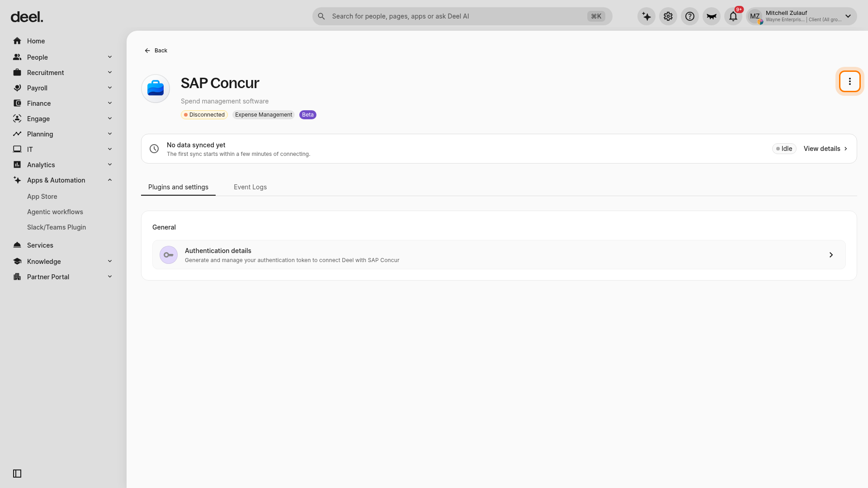Expand the Partner Portal chevron
The height and width of the screenshot is (488, 868).
[x=110, y=277]
